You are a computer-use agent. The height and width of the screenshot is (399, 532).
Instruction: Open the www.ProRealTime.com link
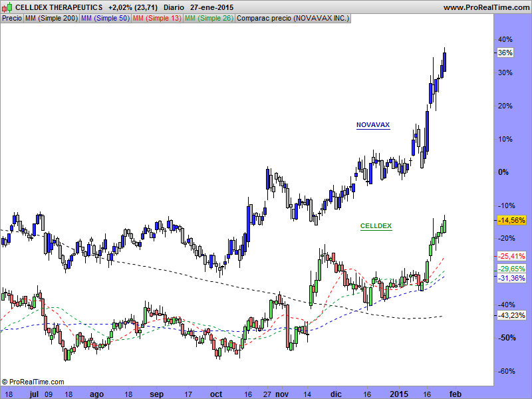click(x=486, y=7)
